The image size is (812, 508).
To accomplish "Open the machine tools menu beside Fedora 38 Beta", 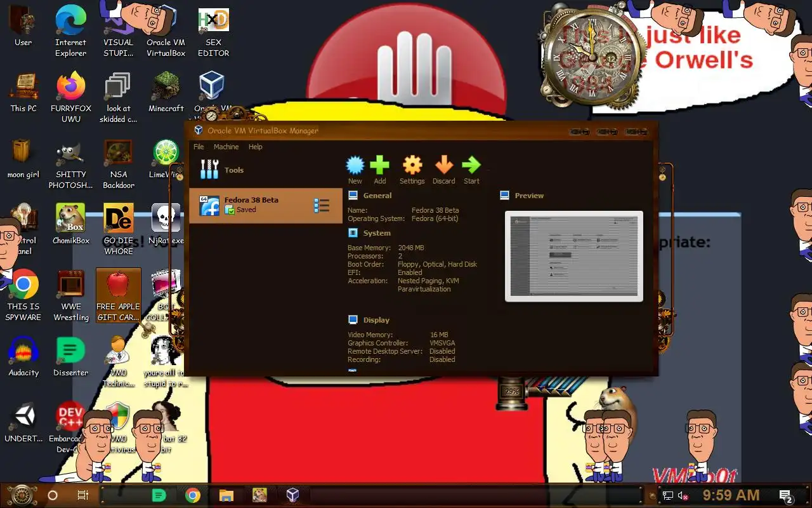I will [322, 206].
